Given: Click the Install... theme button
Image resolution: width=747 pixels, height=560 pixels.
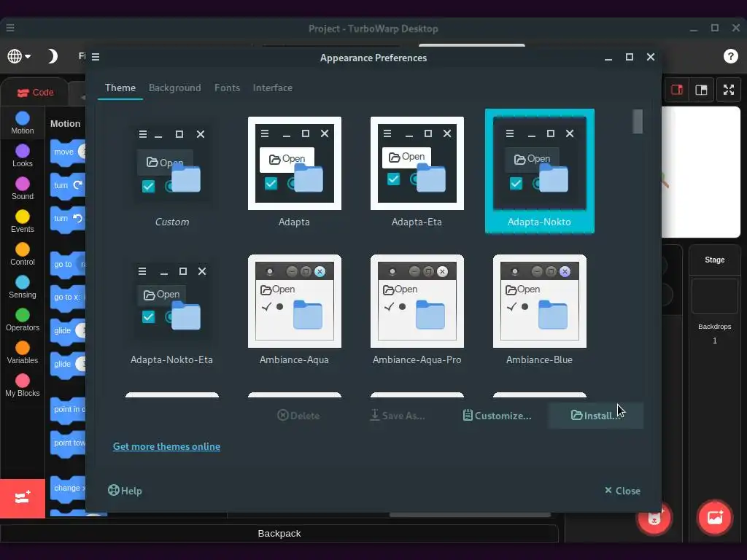Looking at the screenshot, I should point(595,416).
